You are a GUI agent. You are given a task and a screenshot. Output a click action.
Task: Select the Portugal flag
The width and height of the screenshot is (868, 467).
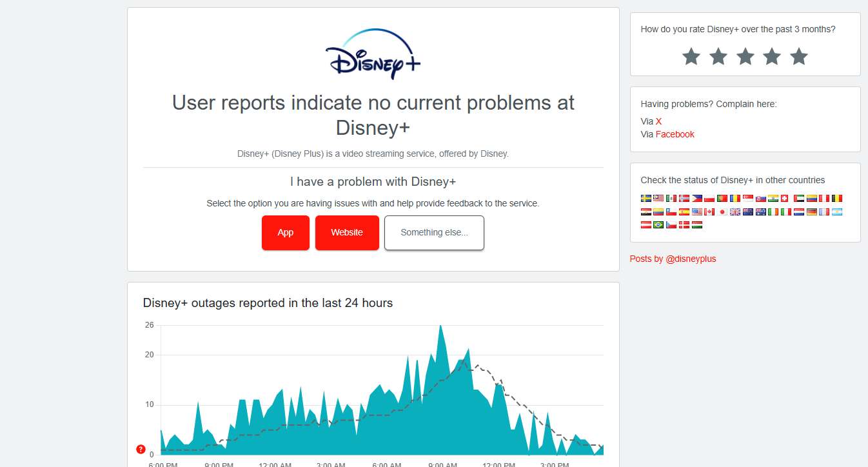pyautogui.click(x=722, y=199)
